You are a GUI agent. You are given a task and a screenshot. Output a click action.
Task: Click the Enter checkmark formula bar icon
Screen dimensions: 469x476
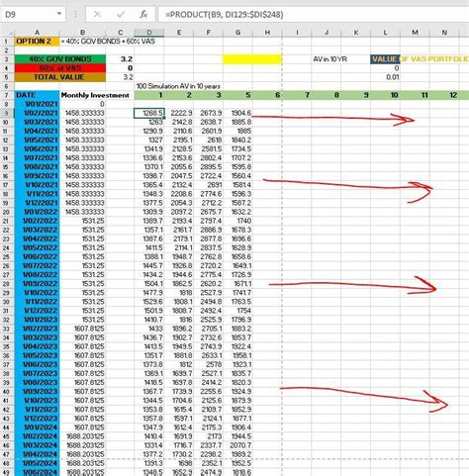click(121, 15)
